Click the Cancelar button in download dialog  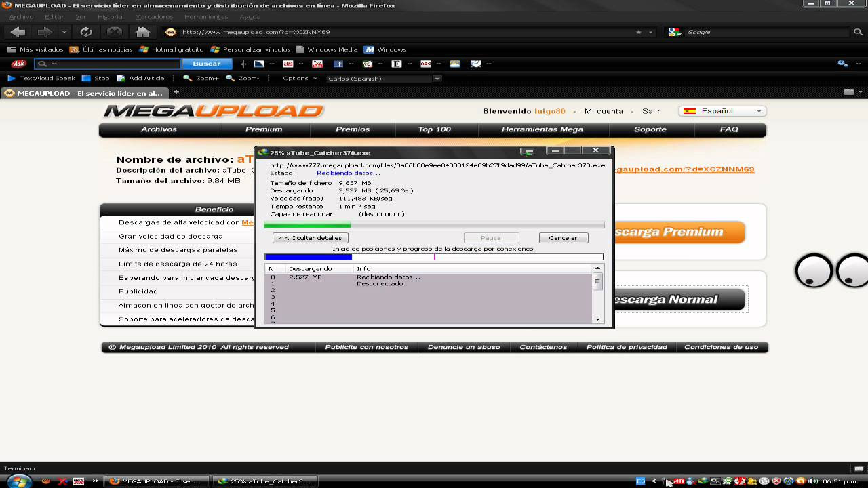coord(563,238)
